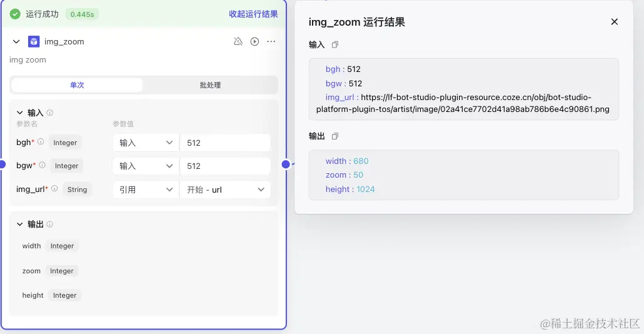The height and width of the screenshot is (334, 644).
Task: Click the 参数值 column header
Action: click(x=123, y=124)
